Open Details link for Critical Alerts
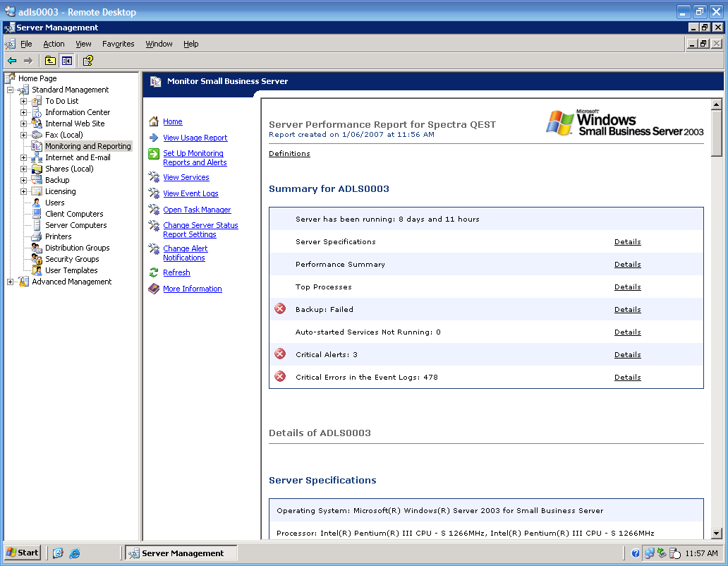 [627, 354]
